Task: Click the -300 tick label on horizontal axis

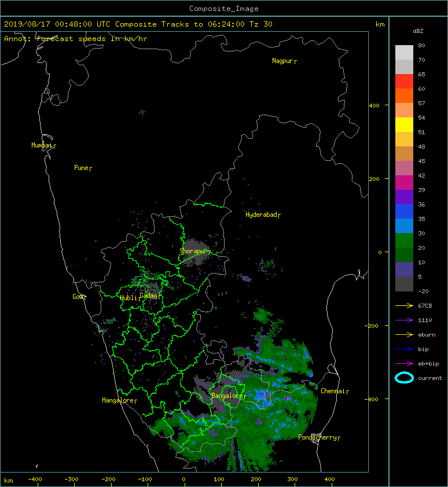Action: (x=72, y=479)
